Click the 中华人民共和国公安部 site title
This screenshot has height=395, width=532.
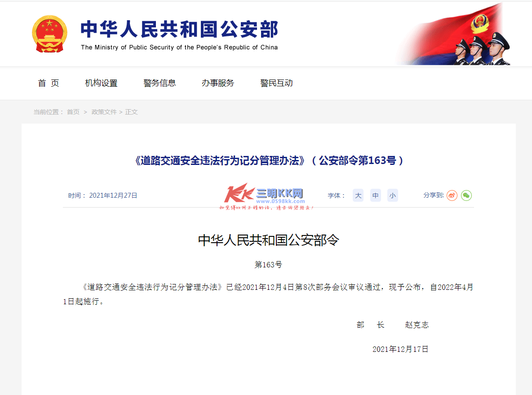tap(179, 29)
